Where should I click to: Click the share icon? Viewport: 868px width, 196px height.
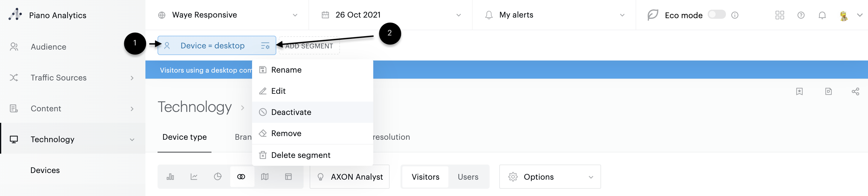[x=855, y=91]
